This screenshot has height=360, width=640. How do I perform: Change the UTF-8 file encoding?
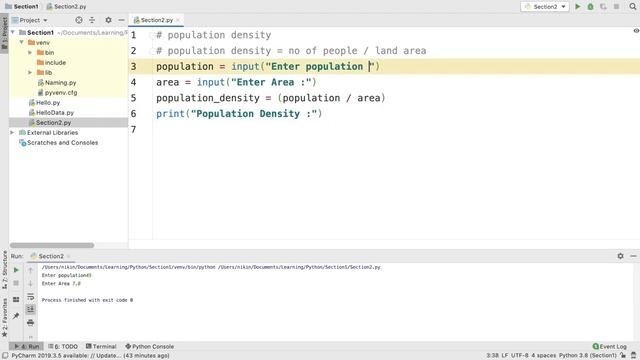coord(520,356)
